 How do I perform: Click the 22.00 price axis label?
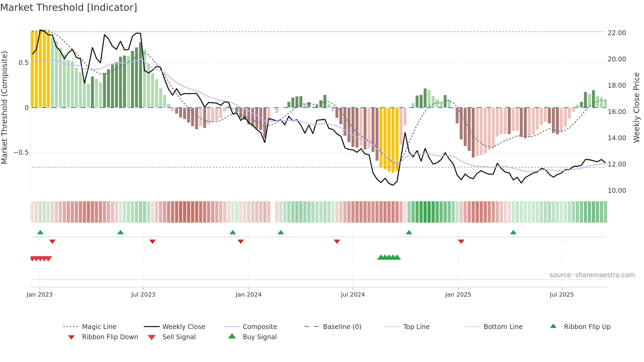pyautogui.click(x=617, y=33)
